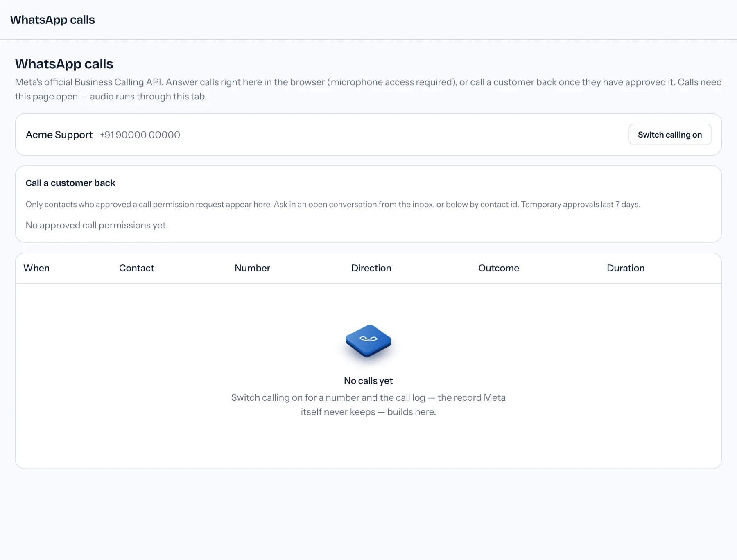This screenshot has width=737, height=560.
Task: Select the Contact column header
Action: pyautogui.click(x=136, y=268)
